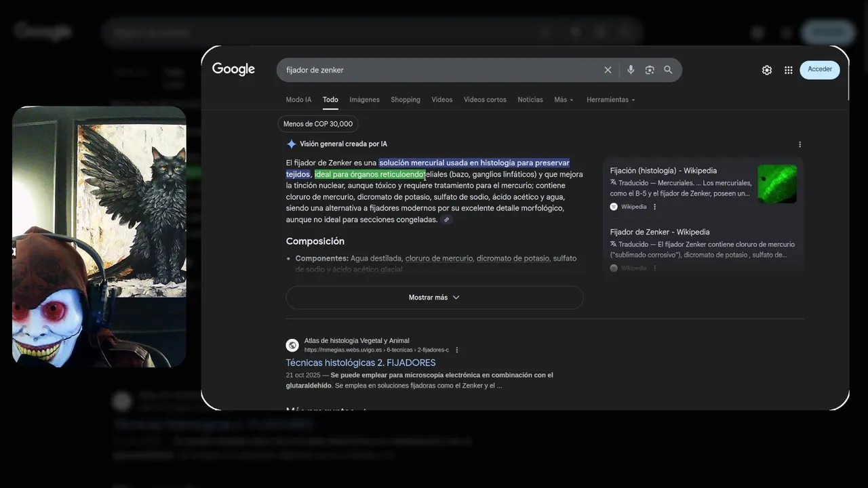Image resolution: width=868 pixels, height=488 pixels.
Task: Open the Shopping tab
Action: click(x=406, y=100)
